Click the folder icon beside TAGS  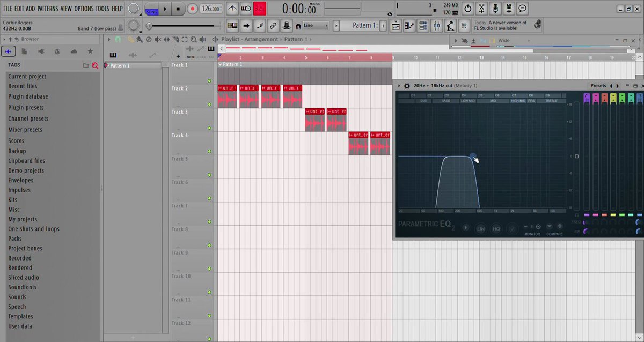click(x=85, y=65)
